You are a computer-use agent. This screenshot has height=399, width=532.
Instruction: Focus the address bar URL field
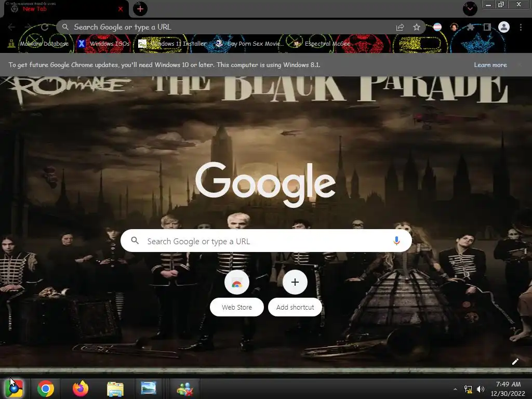coord(231,27)
